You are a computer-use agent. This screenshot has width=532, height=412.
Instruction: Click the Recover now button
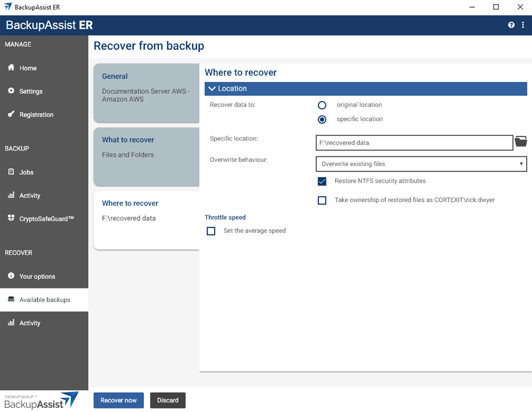pos(118,400)
